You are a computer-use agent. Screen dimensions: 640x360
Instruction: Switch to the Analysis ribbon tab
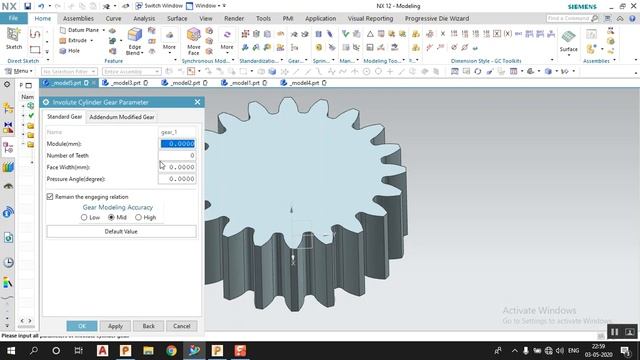tap(144, 18)
